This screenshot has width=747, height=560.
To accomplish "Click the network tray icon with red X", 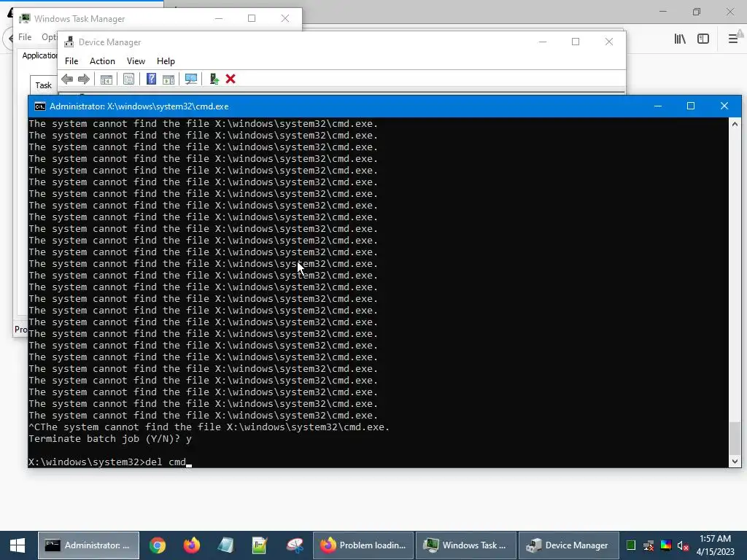I will (x=649, y=545).
